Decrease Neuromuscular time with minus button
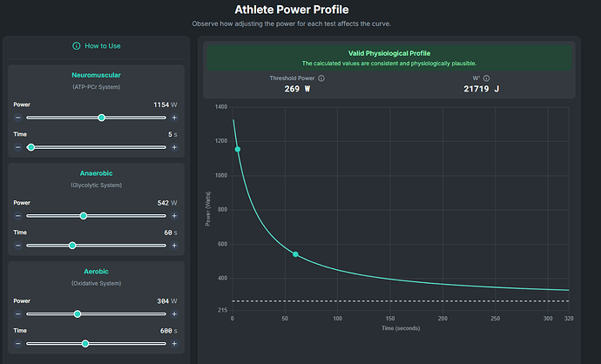Viewport: 601px width, 364px height. pos(17,147)
